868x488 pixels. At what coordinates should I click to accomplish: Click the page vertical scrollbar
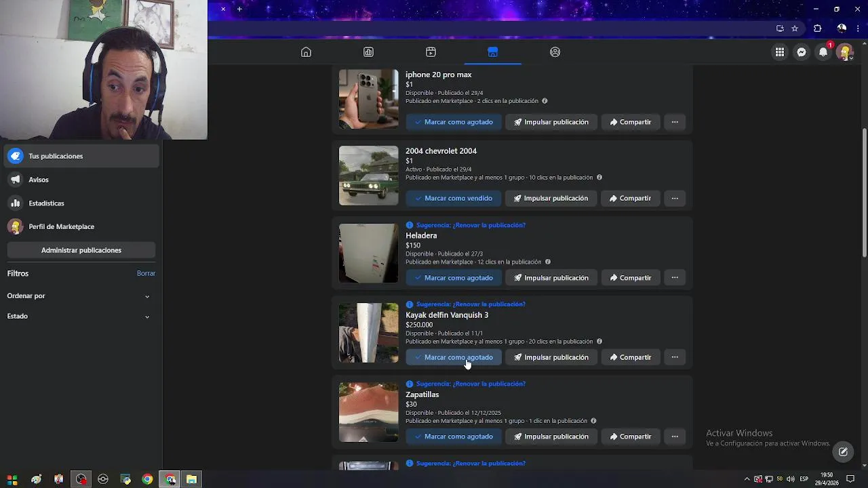pos(864,192)
